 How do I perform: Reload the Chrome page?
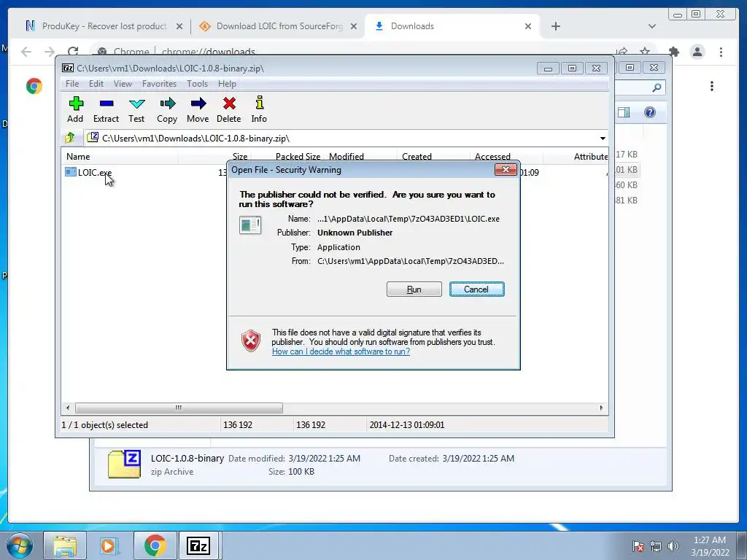pos(73,52)
